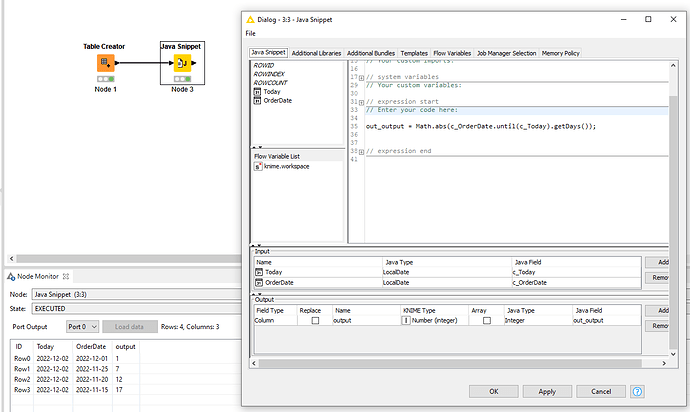Image resolution: width=690 pixels, height=412 pixels.
Task: Select the Java Snippet node icon
Action: coord(182,63)
